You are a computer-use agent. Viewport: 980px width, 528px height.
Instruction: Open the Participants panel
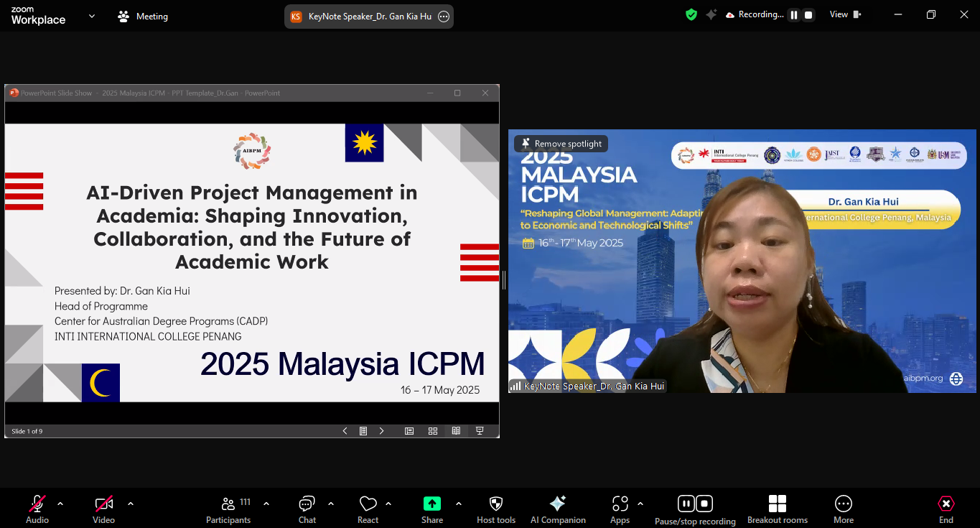(228, 509)
